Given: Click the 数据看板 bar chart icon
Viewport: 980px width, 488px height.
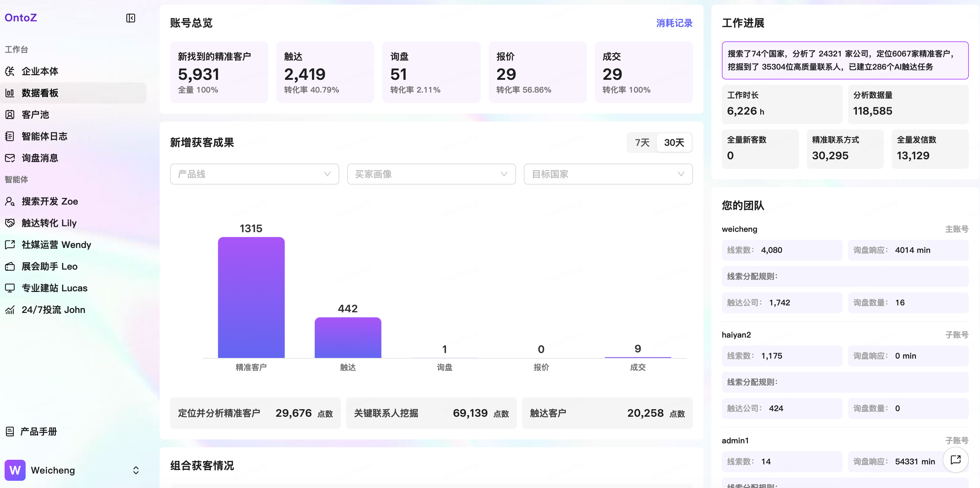Looking at the screenshot, I should pos(10,93).
